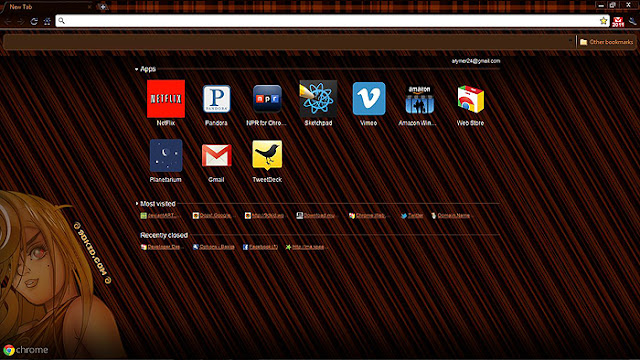
Task: Go forward to next page
Action: coord(21,21)
